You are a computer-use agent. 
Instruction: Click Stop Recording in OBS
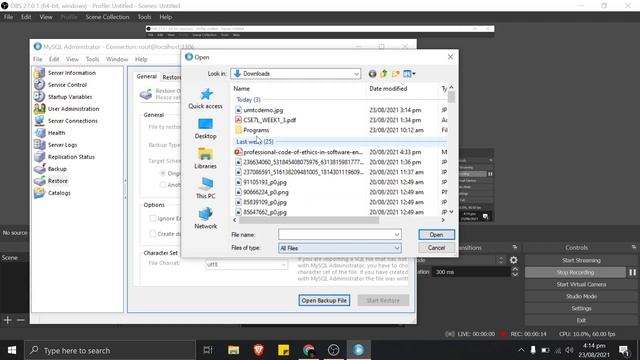point(575,272)
